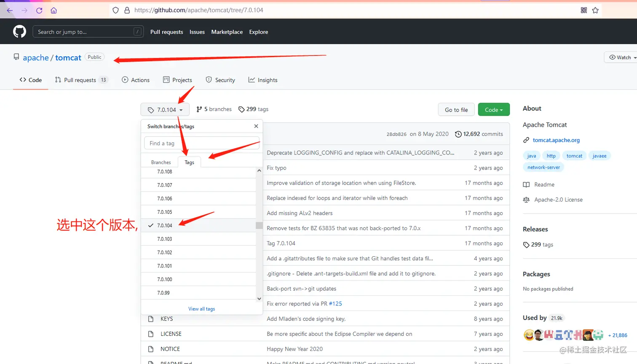Click the tag list scrollbar thumb
This screenshot has width=637, height=364.
[259, 226]
